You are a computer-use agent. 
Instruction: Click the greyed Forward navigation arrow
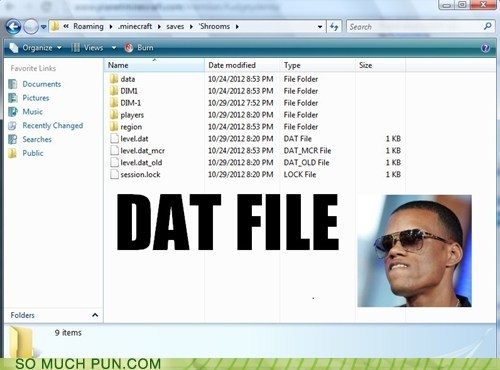pyautogui.click(x=31, y=27)
